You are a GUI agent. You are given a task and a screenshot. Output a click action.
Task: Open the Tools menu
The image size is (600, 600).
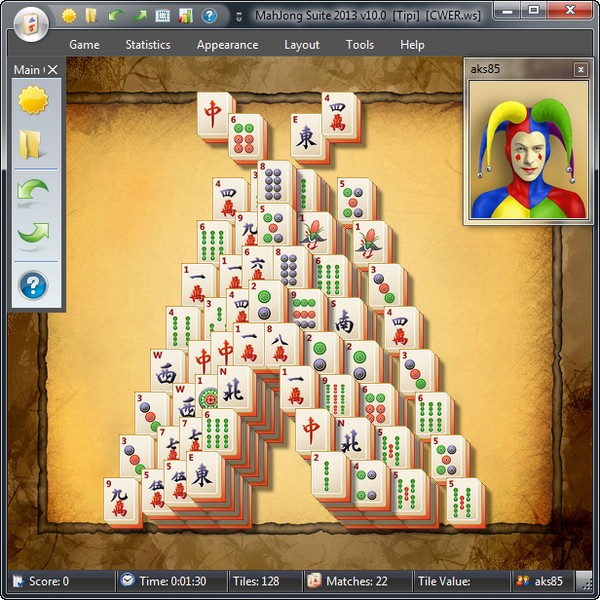pyautogui.click(x=360, y=45)
